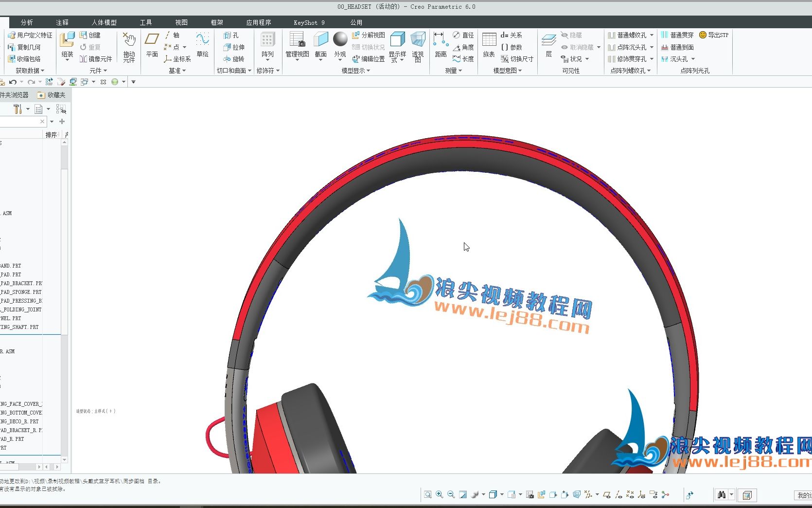Zoom in using the magnifier icon
Screen dimensions: 812x508
pyautogui.click(x=439, y=494)
